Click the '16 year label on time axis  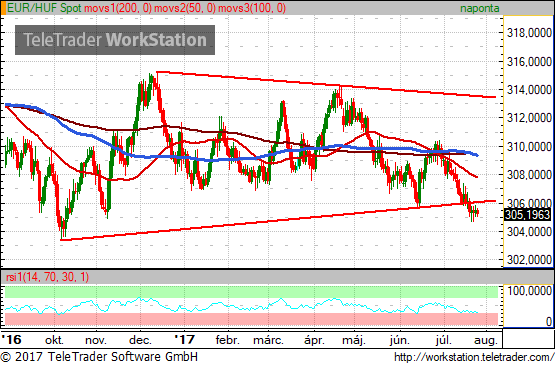(x=11, y=339)
